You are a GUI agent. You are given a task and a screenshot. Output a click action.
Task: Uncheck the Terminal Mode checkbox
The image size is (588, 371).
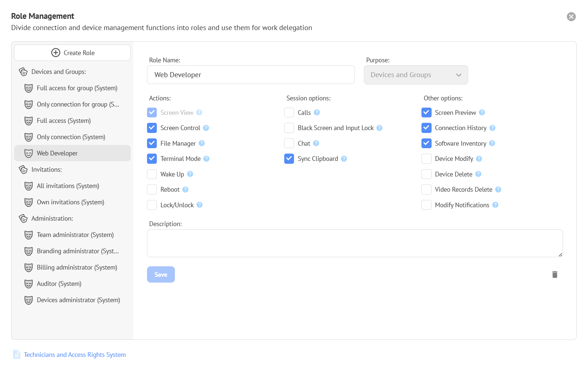click(152, 159)
